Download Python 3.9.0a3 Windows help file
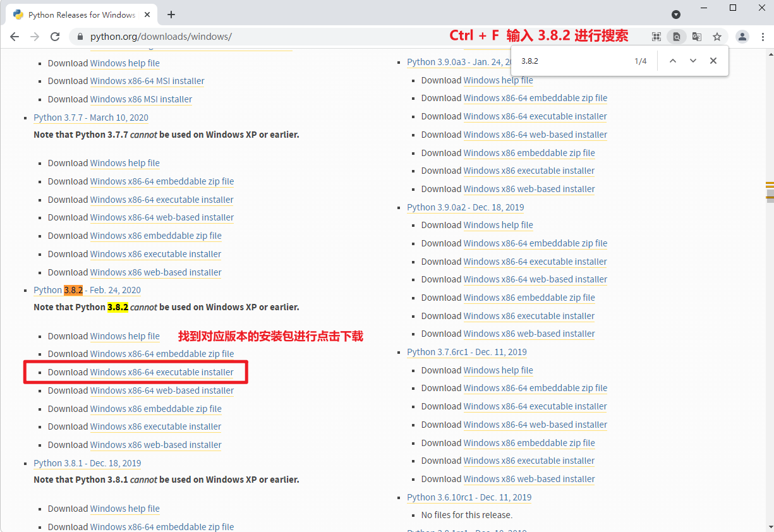Image resolution: width=774 pixels, height=532 pixels. (499, 80)
